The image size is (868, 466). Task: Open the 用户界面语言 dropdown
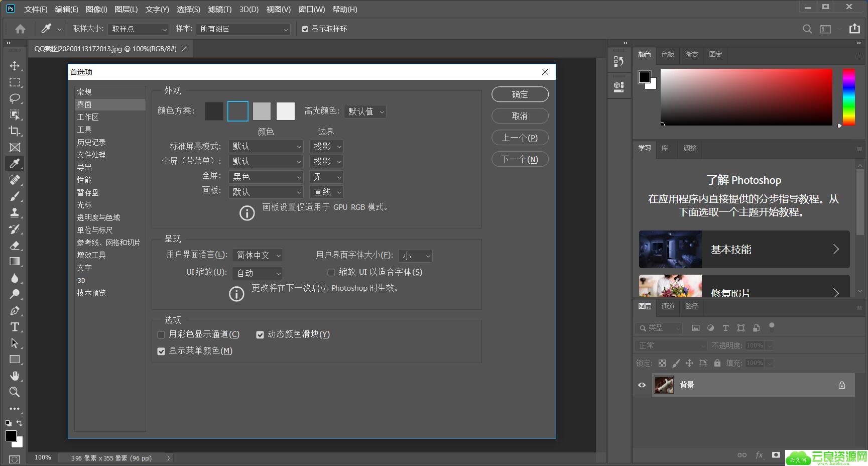click(258, 256)
